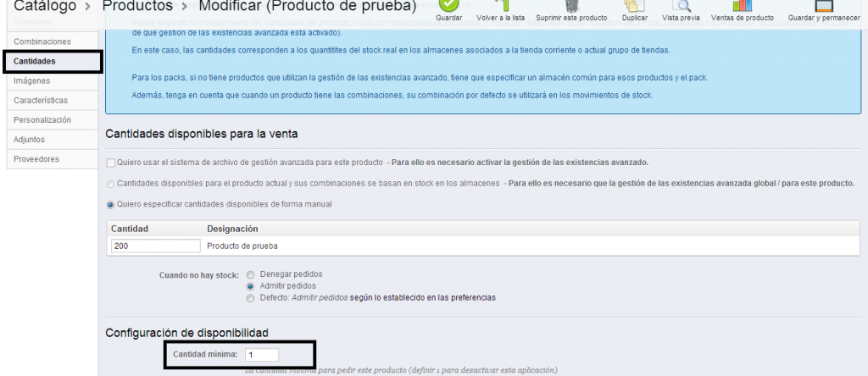The image size is (868, 376).
Task: Click the Cantidad field showing 200
Action: (x=155, y=246)
